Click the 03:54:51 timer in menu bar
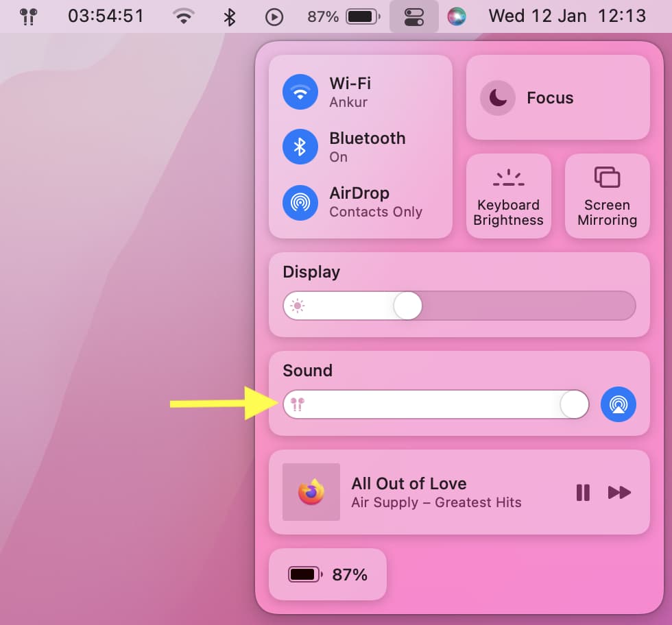This screenshot has width=672, height=625. coord(106,16)
